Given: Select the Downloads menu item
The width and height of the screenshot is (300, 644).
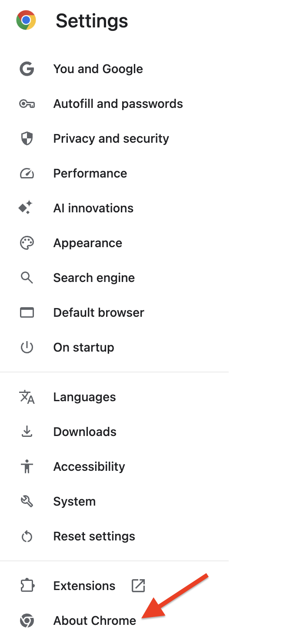Looking at the screenshot, I should (x=85, y=432).
